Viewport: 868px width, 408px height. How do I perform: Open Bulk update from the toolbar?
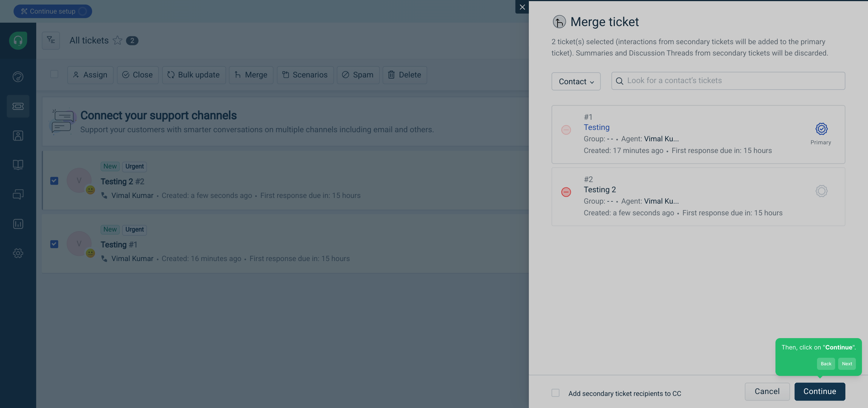(194, 75)
